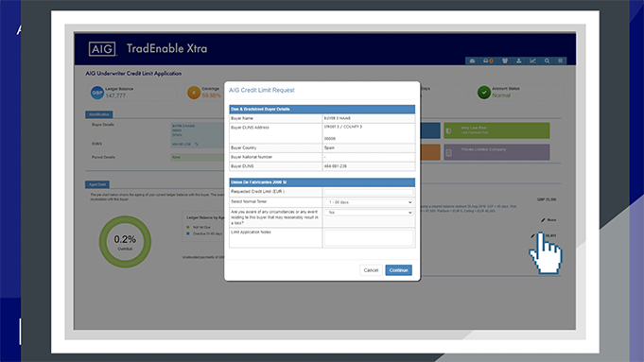Select the Aged Debt tab

(97, 184)
